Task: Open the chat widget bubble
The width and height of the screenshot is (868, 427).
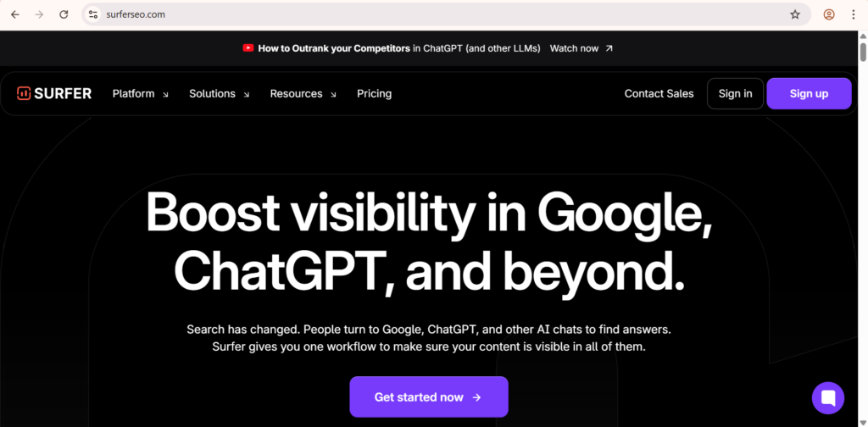Action: 827,397
